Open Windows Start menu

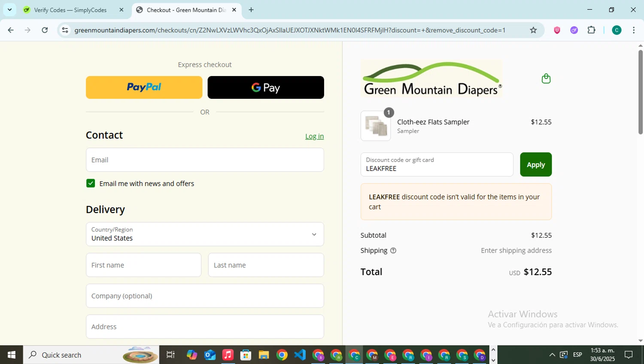[12, 355]
